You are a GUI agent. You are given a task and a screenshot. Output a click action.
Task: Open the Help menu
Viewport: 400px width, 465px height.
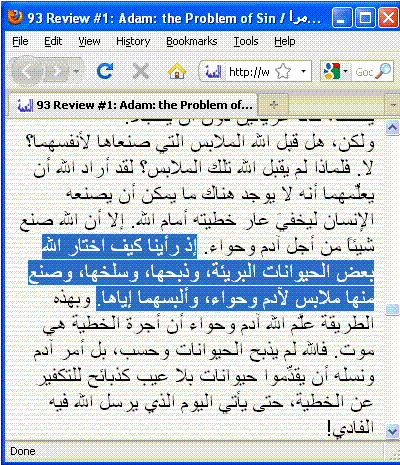[285, 41]
